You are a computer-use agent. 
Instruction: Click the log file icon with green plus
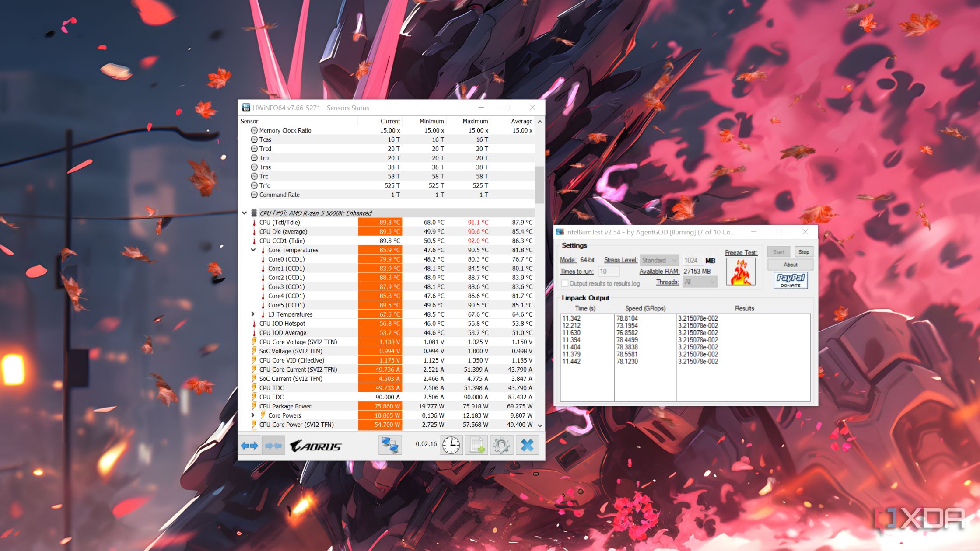click(x=476, y=446)
